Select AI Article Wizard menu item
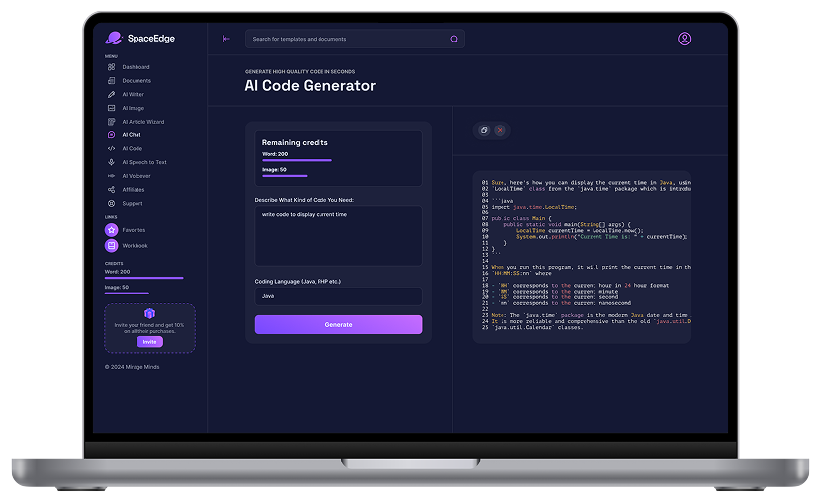 click(x=143, y=122)
